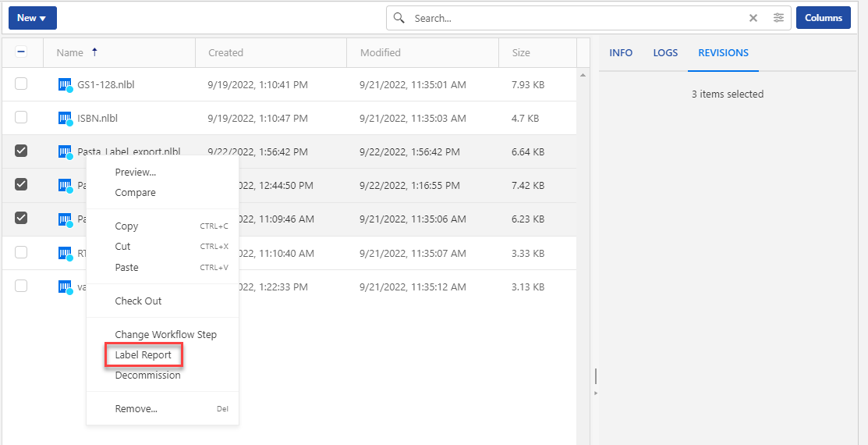868x445 pixels.
Task: Click the GS1-128.nlbl label file icon
Action: point(66,84)
